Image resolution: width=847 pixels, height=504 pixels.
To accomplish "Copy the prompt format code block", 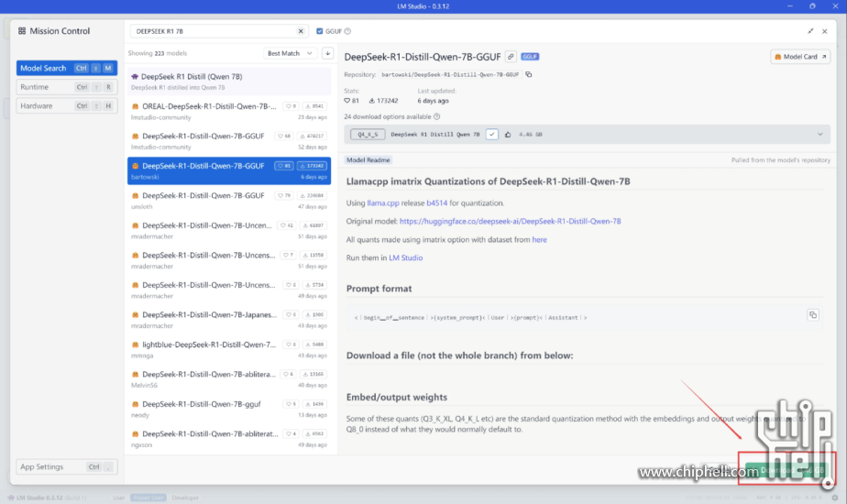I will point(812,315).
